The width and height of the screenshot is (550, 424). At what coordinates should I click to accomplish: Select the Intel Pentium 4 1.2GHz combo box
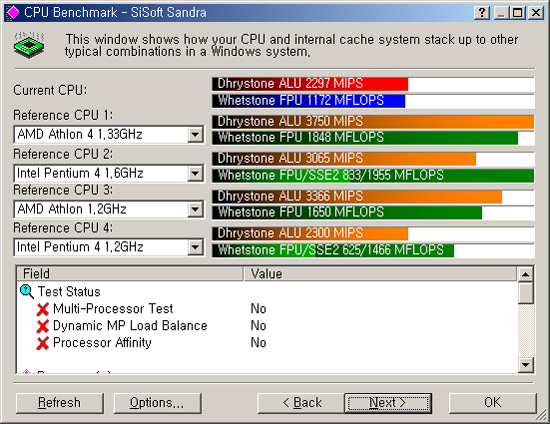point(109,248)
